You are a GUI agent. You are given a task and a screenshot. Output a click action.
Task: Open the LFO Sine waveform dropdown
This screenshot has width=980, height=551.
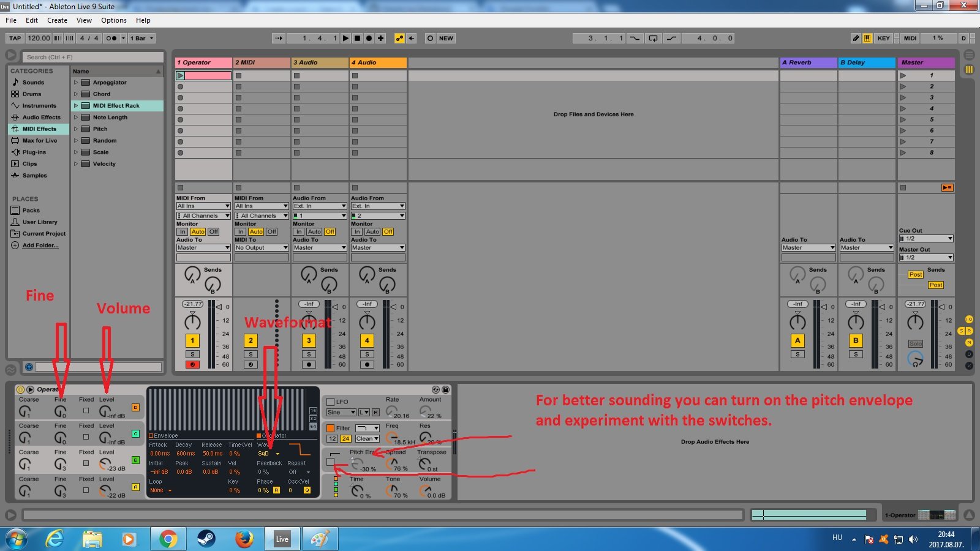click(x=341, y=412)
